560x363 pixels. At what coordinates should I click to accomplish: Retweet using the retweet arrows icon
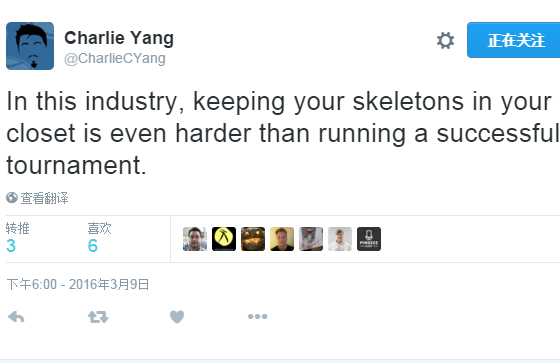pyautogui.click(x=98, y=317)
